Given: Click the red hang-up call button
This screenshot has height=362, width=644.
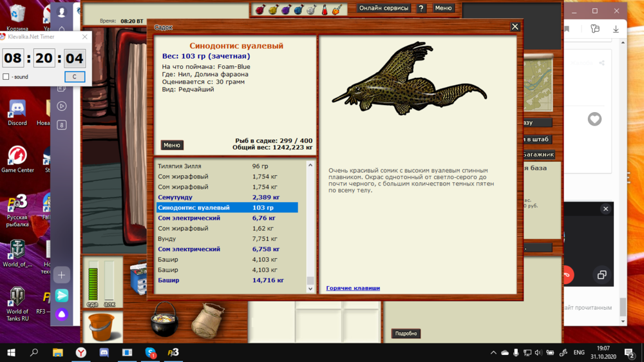Looking at the screenshot, I should (568, 275).
